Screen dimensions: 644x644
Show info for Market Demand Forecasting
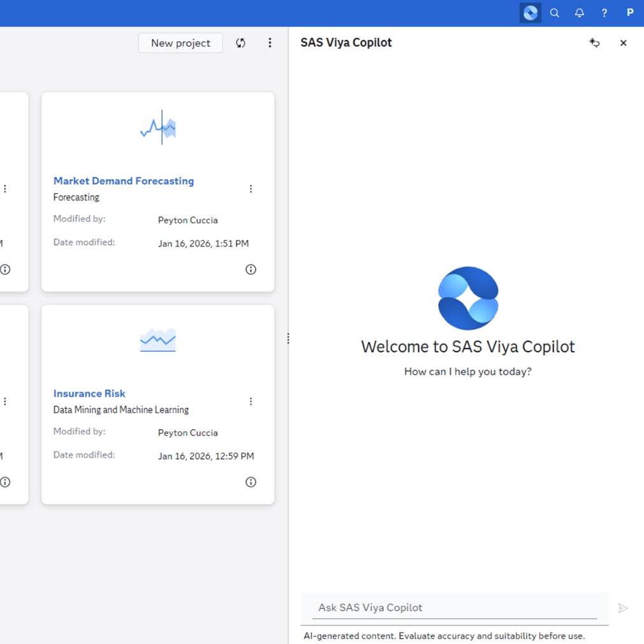251,269
